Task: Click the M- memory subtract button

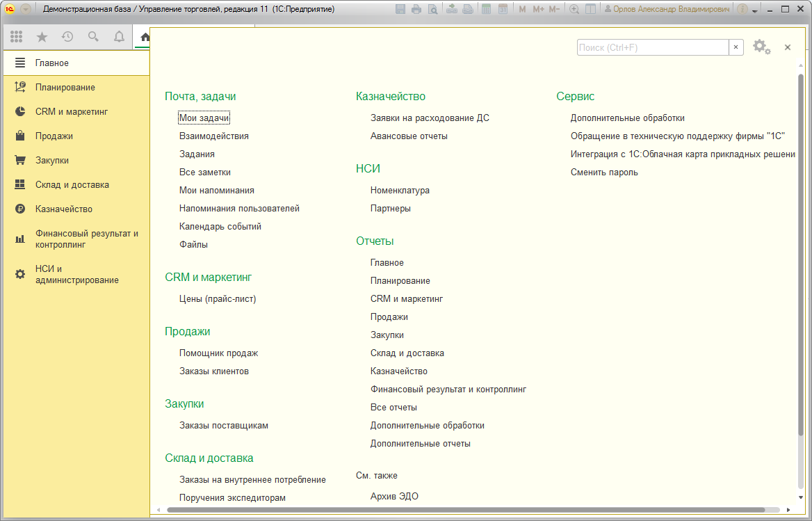Action: click(554, 9)
